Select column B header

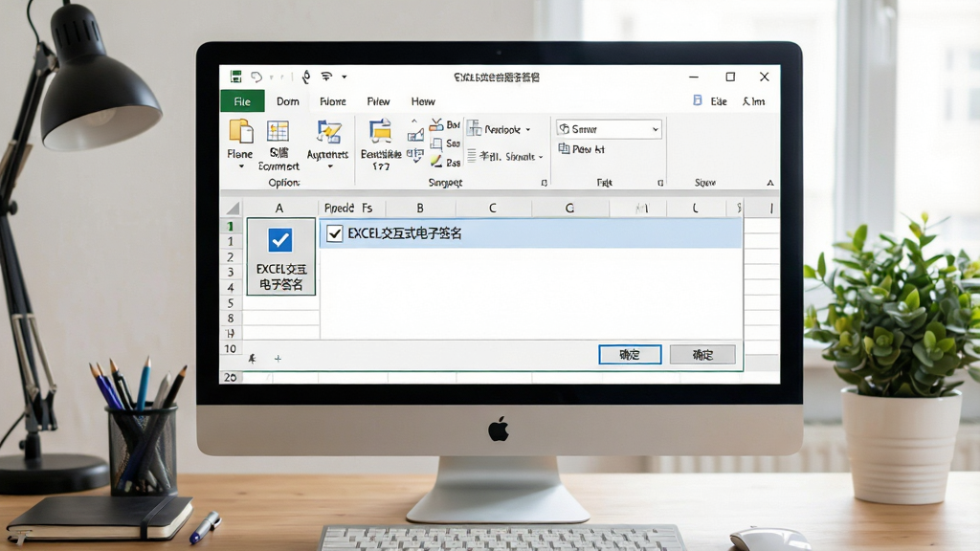coord(420,208)
